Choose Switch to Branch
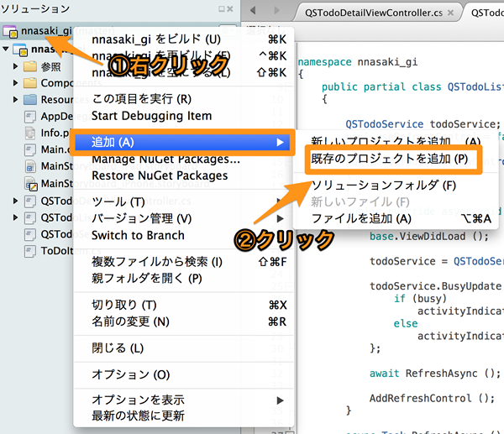Image resolution: width=504 pixels, height=434 pixels. click(x=183, y=235)
